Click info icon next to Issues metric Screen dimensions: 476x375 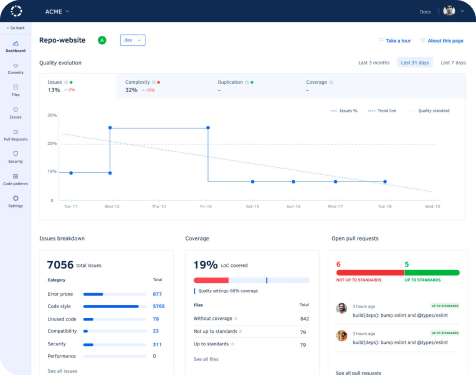click(x=66, y=82)
